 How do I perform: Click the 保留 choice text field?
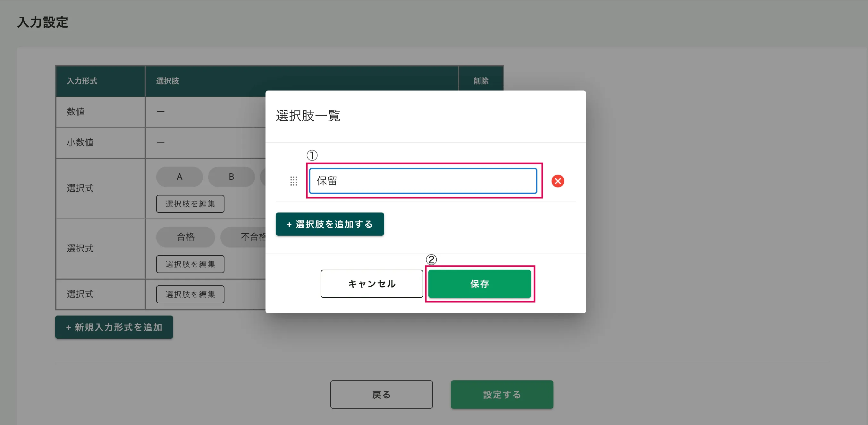[x=423, y=181]
